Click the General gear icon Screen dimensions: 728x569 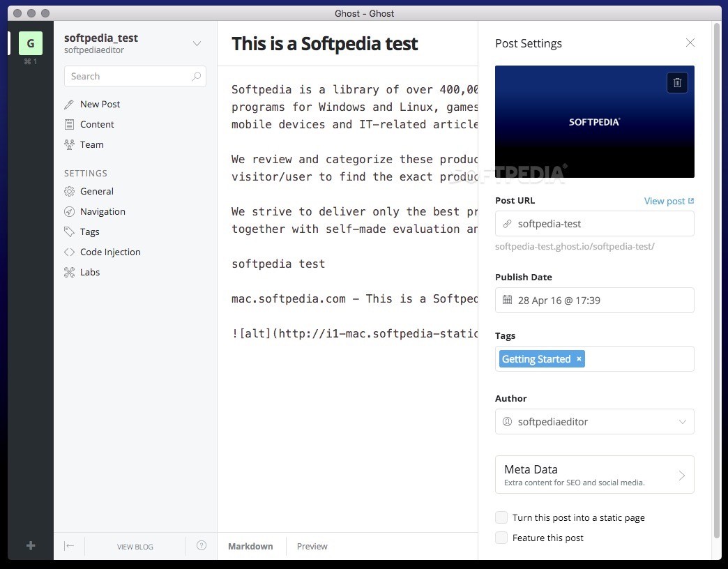(x=69, y=191)
